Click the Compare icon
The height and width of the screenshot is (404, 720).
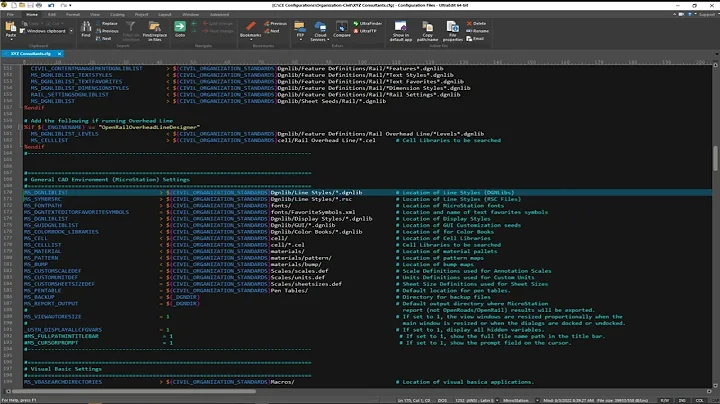click(342, 28)
